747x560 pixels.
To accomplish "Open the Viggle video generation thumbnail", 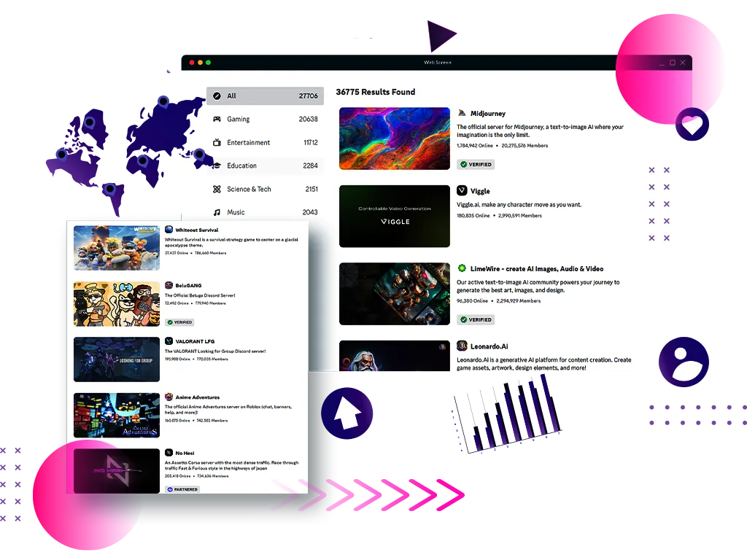I will [x=395, y=216].
